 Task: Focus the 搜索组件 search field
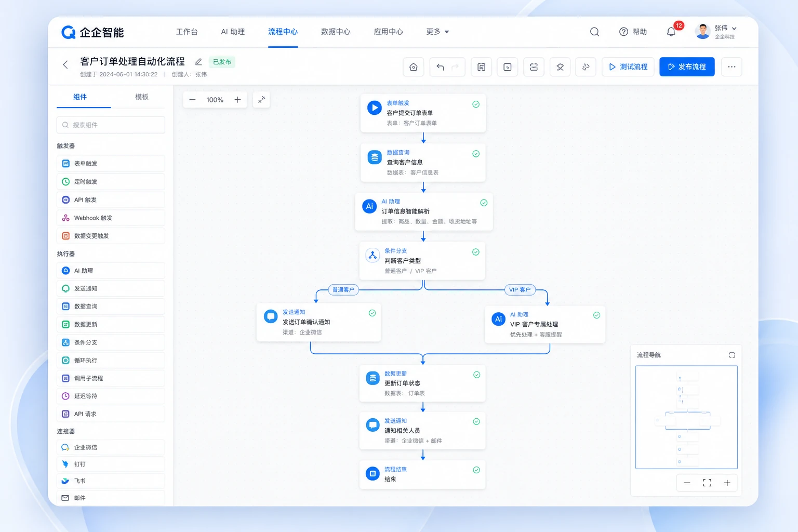(x=111, y=125)
